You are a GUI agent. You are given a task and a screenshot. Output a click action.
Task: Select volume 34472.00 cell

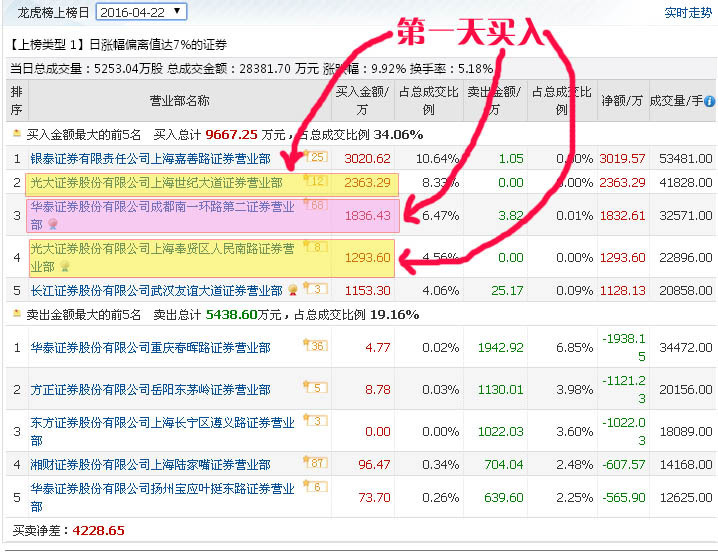pyautogui.click(x=685, y=348)
